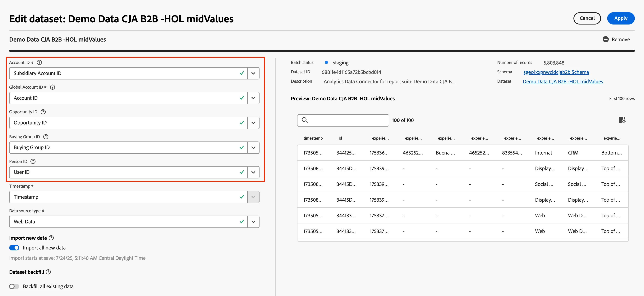
Task: Toggle Import all new data switch
Action: [14, 248]
